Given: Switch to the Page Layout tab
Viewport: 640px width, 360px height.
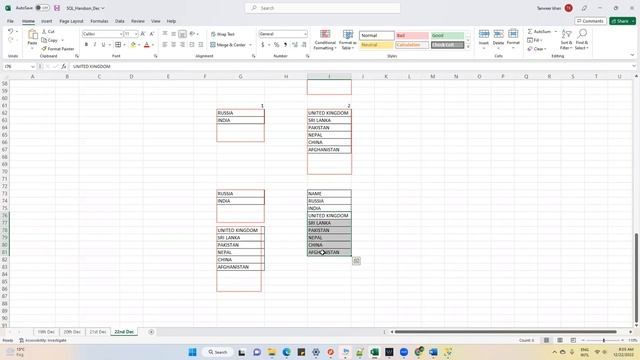Looking at the screenshot, I should tap(71, 21).
